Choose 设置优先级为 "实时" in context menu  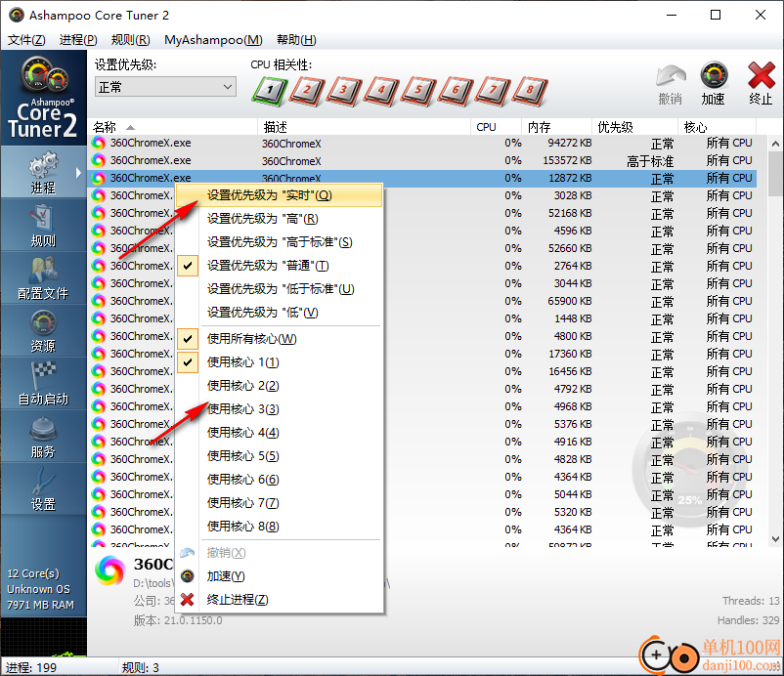click(279, 195)
